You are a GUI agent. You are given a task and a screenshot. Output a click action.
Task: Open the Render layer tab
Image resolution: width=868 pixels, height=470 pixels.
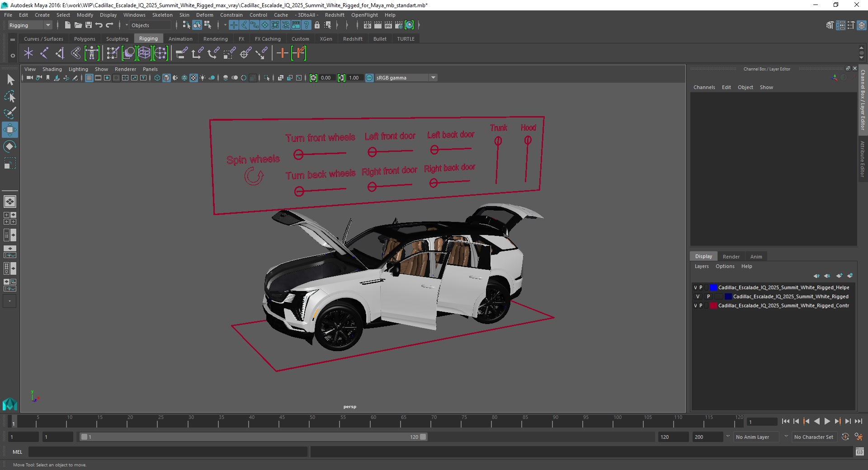pos(731,257)
